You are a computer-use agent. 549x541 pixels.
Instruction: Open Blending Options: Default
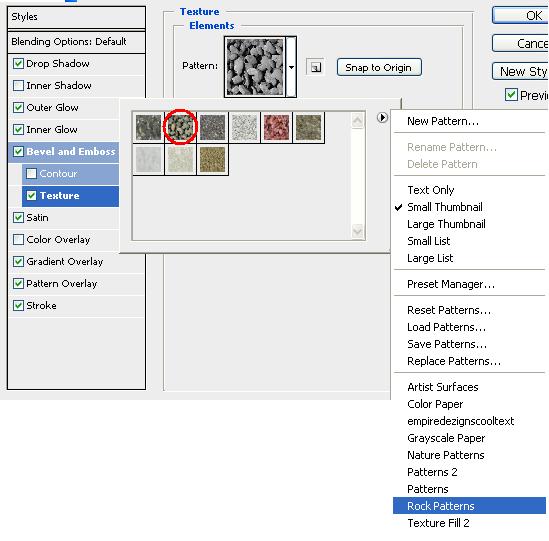click(x=76, y=42)
